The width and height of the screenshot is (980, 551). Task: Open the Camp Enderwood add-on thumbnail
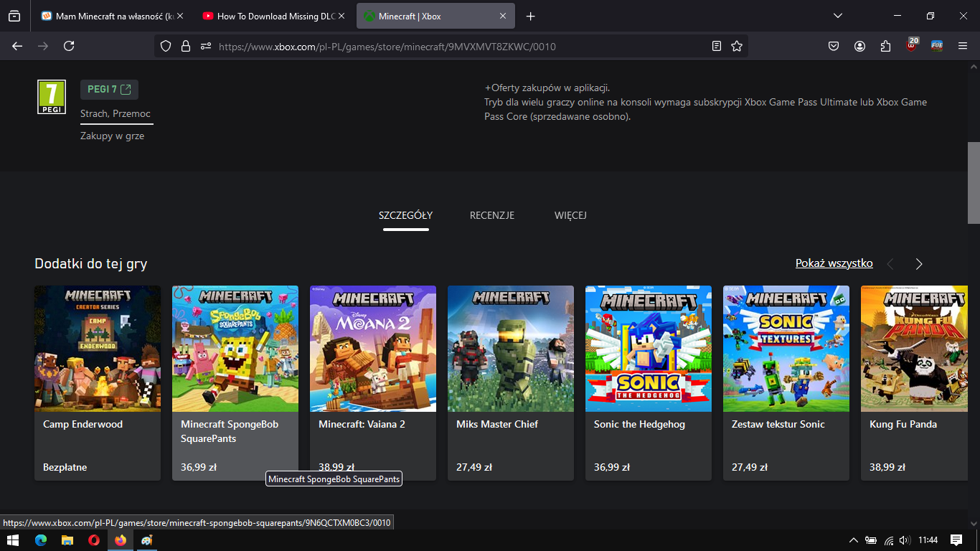[x=98, y=349]
